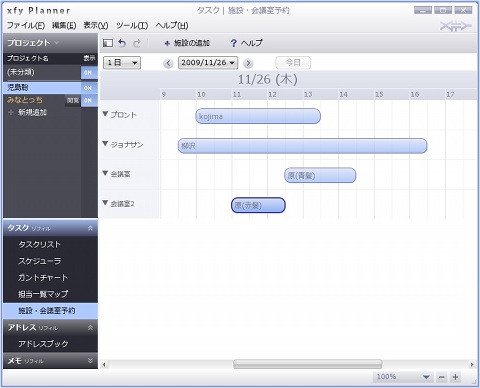Open the 1日 view range dropdown
The image size is (480, 388).
[122, 63]
